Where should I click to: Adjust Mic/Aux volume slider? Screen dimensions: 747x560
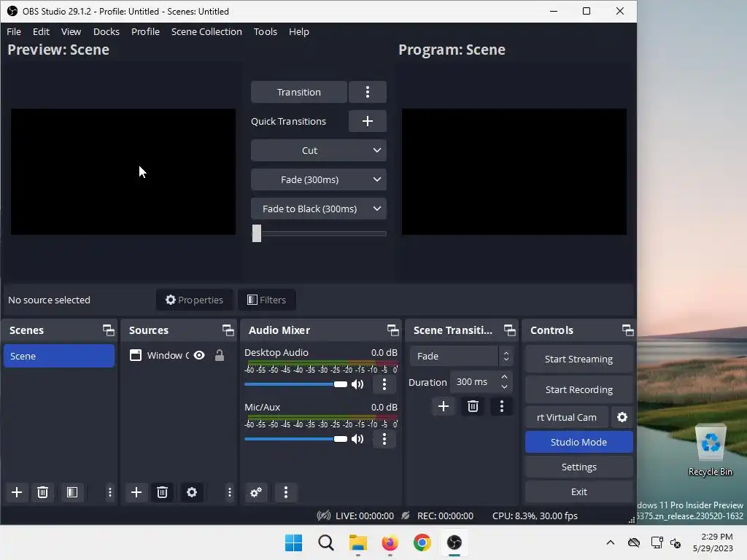[x=340, y=439]
